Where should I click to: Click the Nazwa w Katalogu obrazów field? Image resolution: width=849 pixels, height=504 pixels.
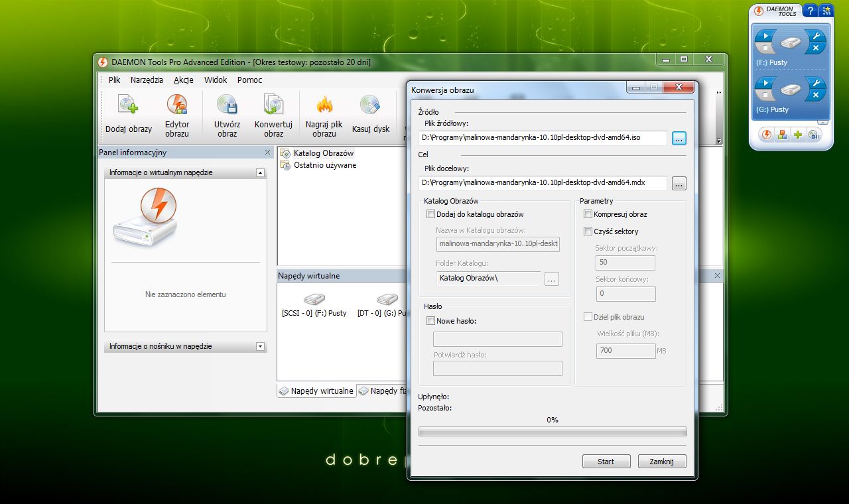tap(498, 244)
